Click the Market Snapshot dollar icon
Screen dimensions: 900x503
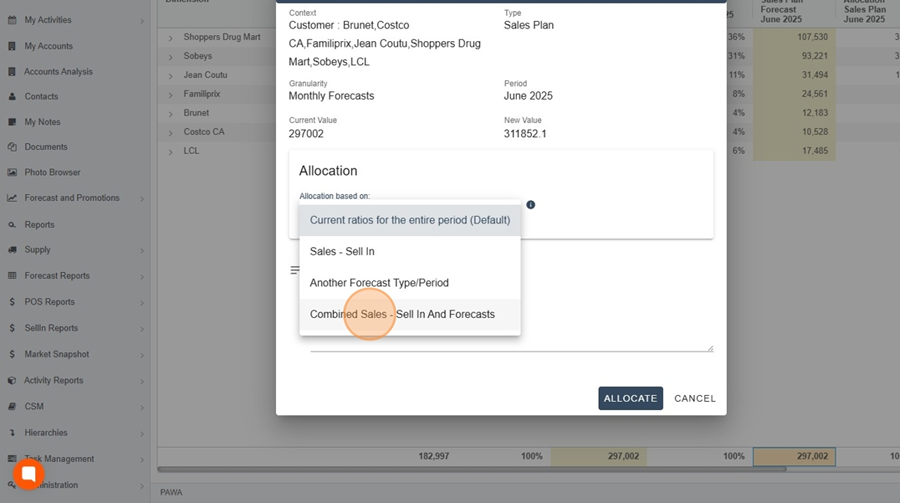12,354
